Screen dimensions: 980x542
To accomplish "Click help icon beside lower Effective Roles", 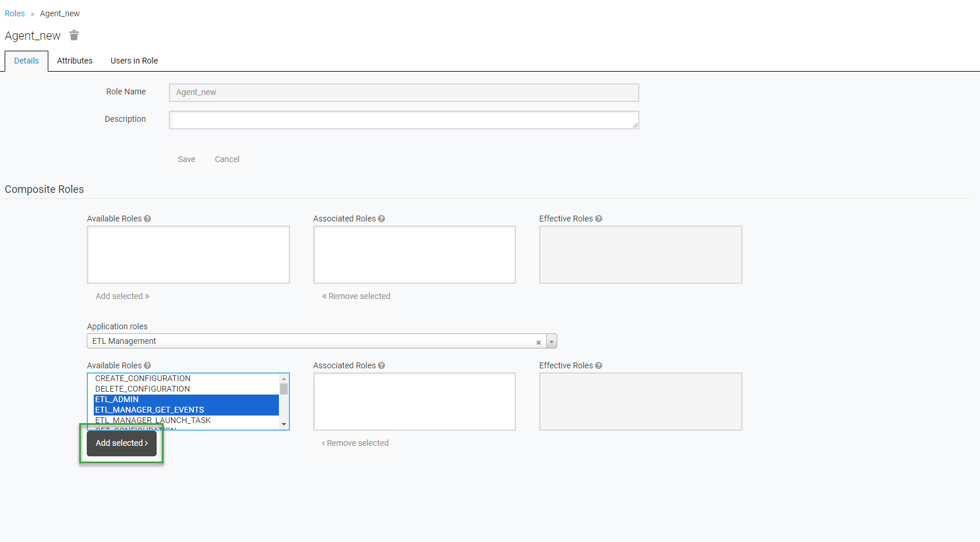I will click(599, 365).
